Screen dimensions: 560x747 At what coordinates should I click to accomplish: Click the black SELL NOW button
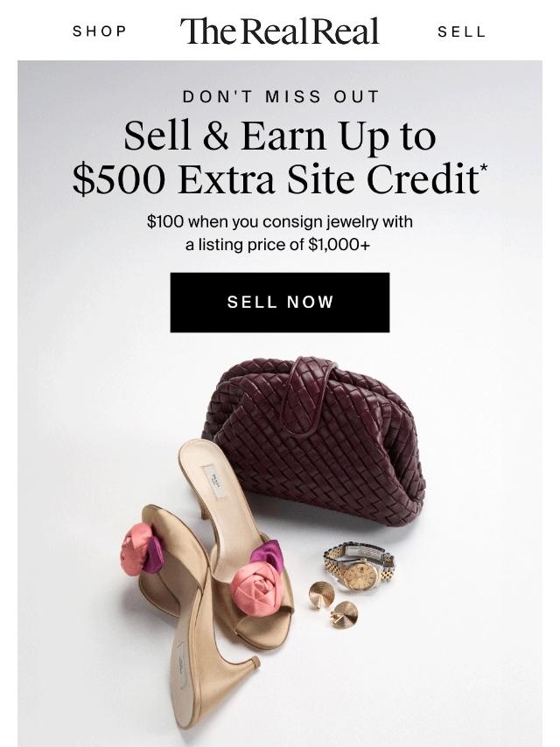(x=280, y=302)
